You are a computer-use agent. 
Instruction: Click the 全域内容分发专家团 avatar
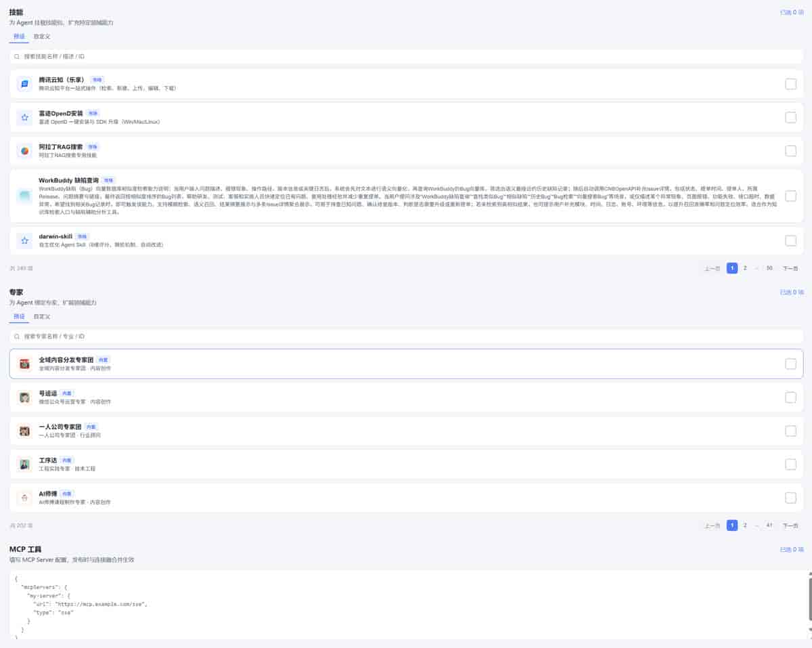point(24,364)
